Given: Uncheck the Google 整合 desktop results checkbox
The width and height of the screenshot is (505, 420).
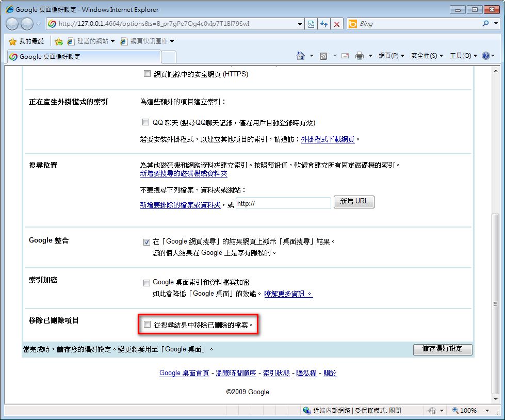Looking at the screenshot, I should [146, 242].
